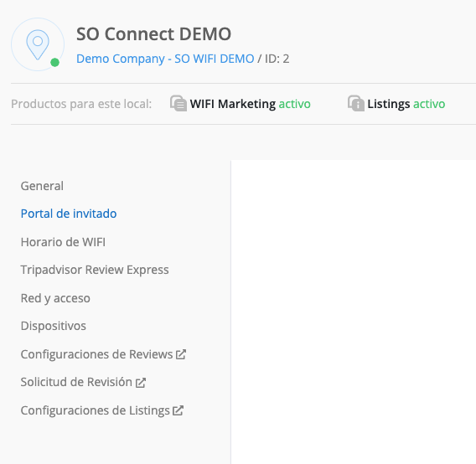Image resolution: width=476 pixels, height=464 pixels.
Task: Open Tripadvisor Review Express section
Action: tap(95, 270)
